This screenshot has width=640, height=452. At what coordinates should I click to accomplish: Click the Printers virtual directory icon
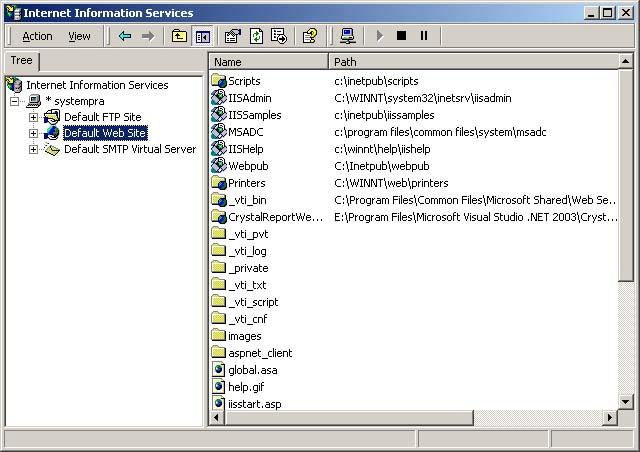coord(219,183)
